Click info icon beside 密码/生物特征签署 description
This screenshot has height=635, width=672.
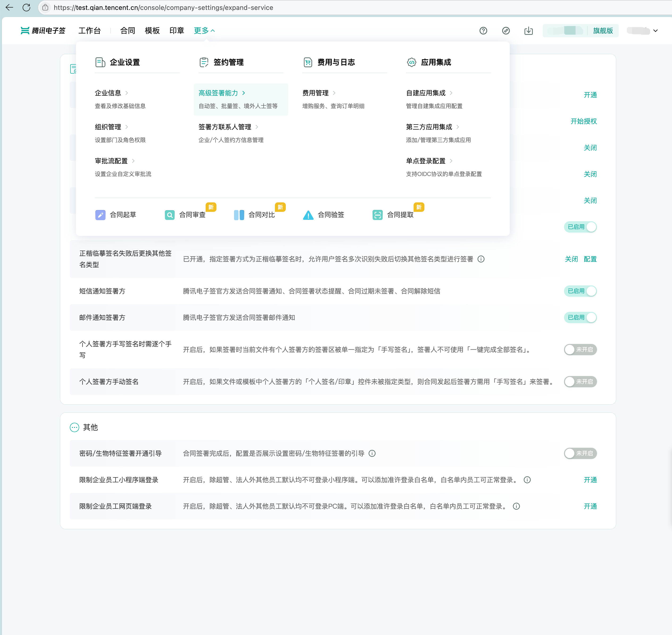click(372, 454)
